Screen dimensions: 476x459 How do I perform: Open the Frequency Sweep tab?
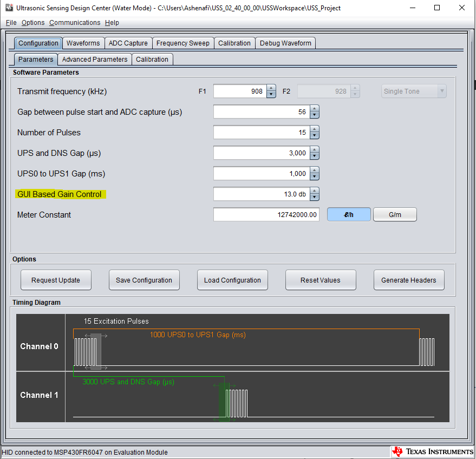[x=182, y=43]
